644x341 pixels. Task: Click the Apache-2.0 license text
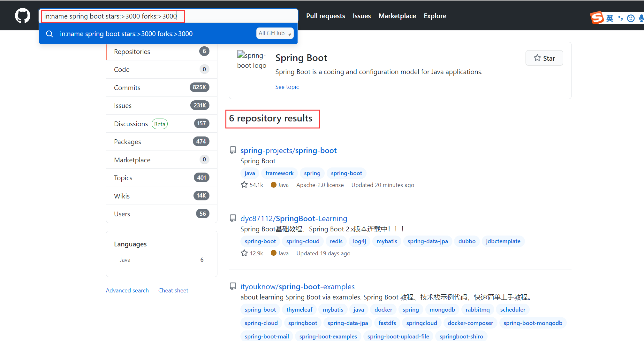point(320,185)
